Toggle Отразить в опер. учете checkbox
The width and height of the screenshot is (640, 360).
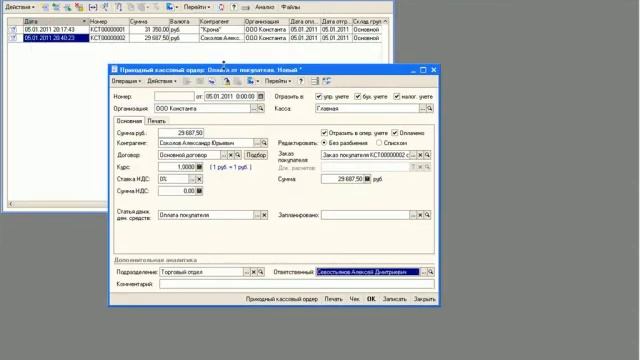[x=324, y=133]
